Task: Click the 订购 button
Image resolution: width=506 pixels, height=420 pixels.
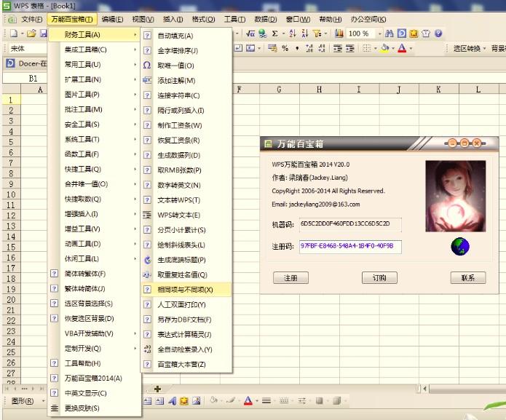Action: (379, 278)
